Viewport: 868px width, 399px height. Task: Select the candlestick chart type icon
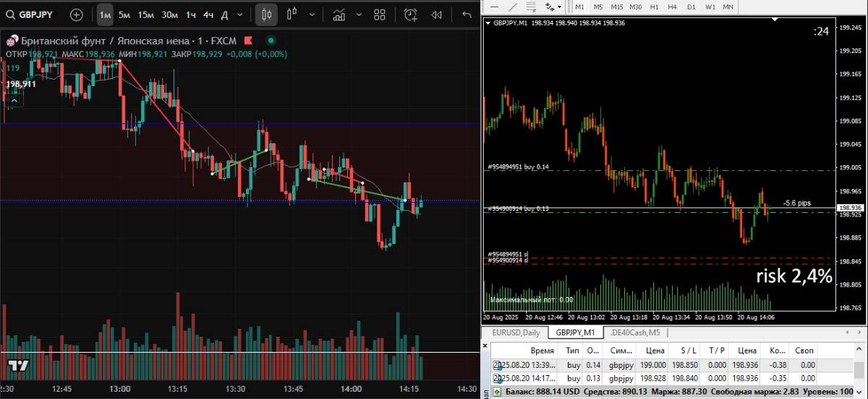[266, 14]
